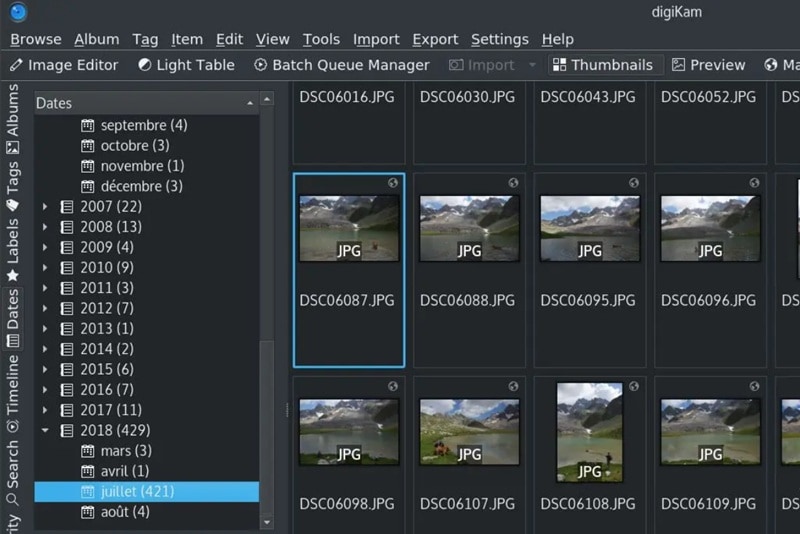Open the Import menu in menu bar
The width and height of the screenshot is (800, 534).
tap(376, 39)
